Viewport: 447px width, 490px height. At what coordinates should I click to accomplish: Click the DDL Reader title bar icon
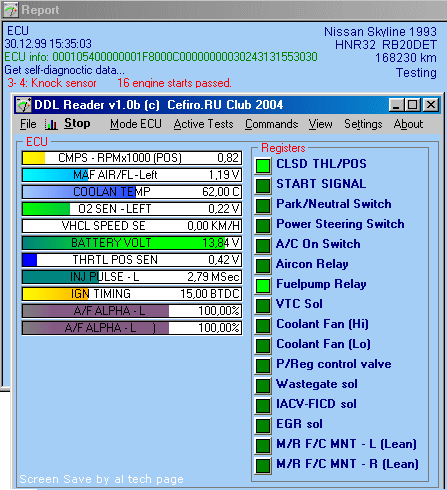23,105
